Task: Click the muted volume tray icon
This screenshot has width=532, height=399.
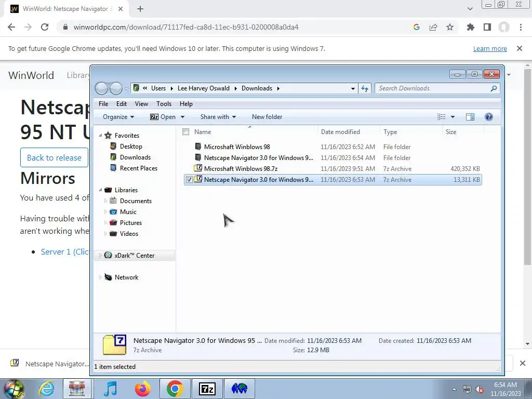Action: (480, 390)
